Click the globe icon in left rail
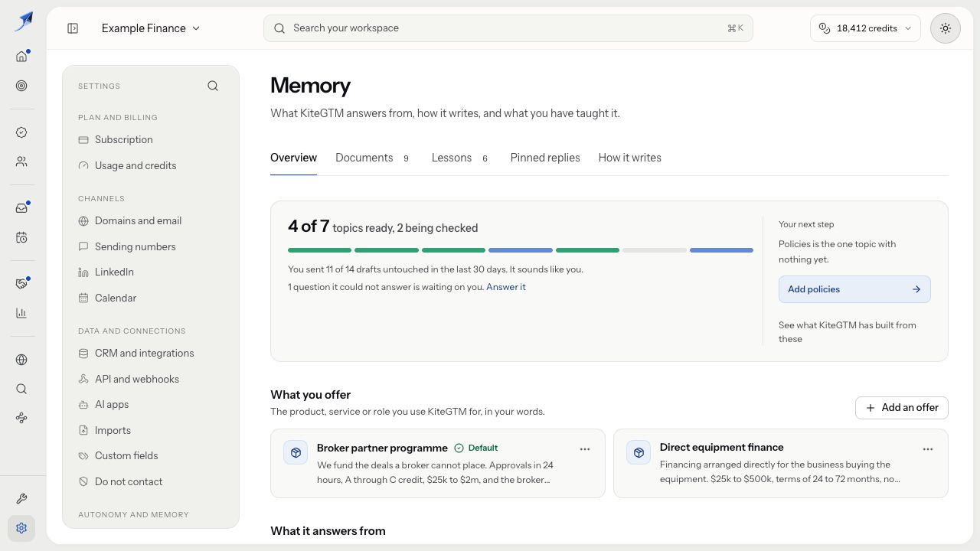This screenshot has width=980, height=551. click(x=21, y=360)
